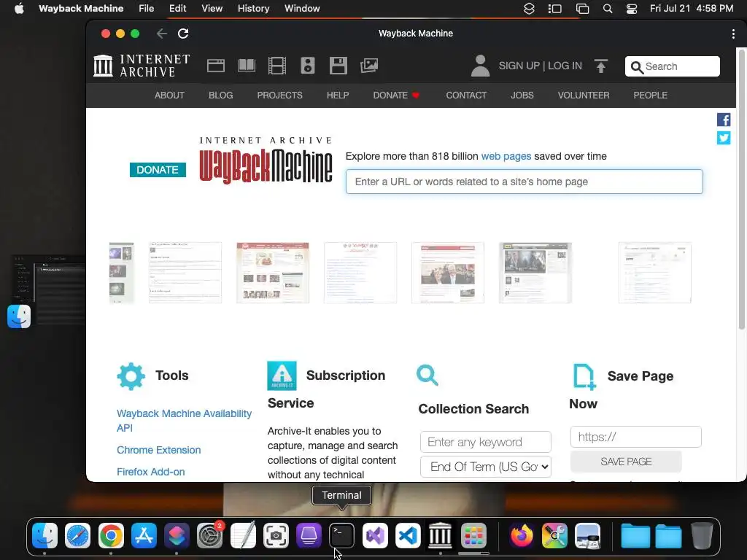Click the https:// Save Page field
The height and width of the screenshot is (560, 747).
pos(635,437)
